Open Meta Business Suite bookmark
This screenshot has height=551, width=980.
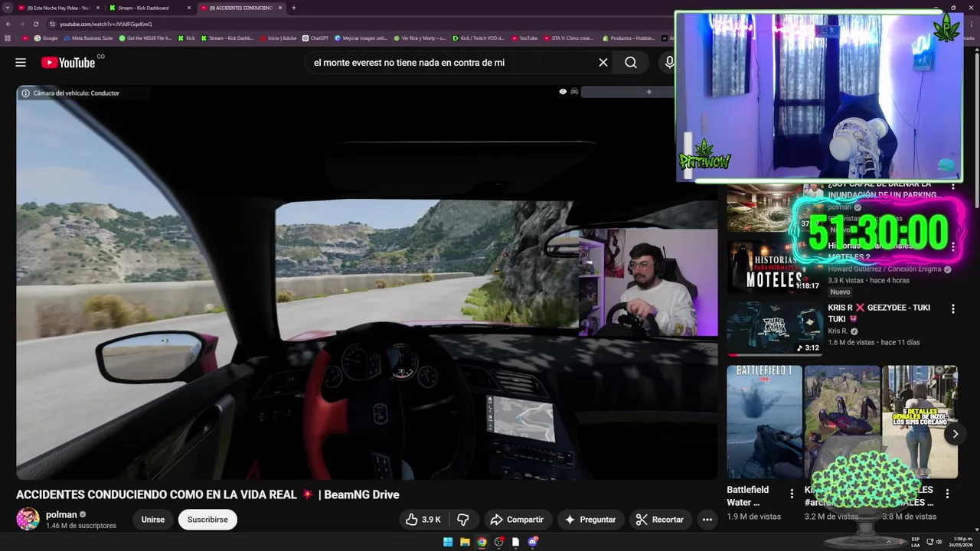88,37
